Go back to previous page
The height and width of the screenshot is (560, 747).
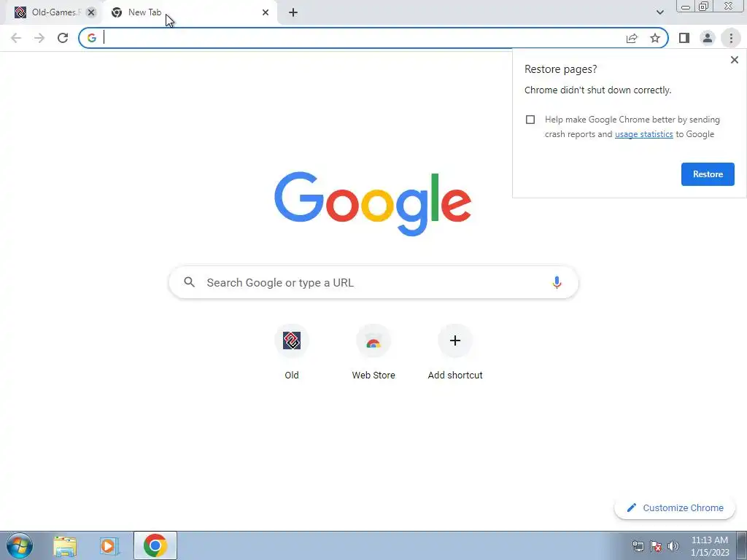[x=16, y=38]
